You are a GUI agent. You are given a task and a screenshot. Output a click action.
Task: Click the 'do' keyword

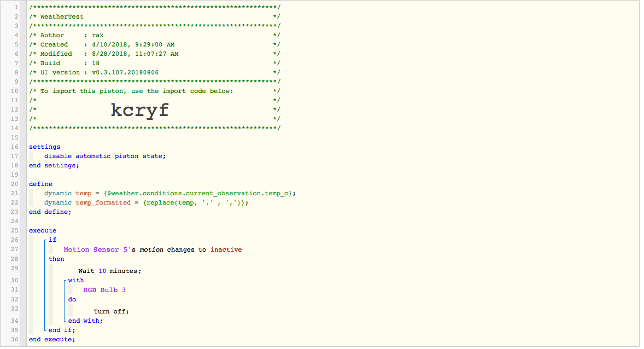click(x=72, y=300)
